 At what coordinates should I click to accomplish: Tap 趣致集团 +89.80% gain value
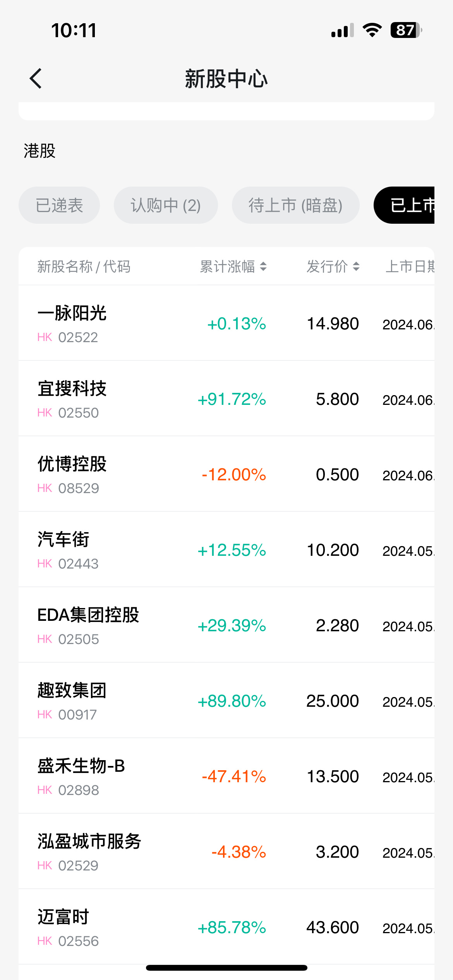coord(232,701)
